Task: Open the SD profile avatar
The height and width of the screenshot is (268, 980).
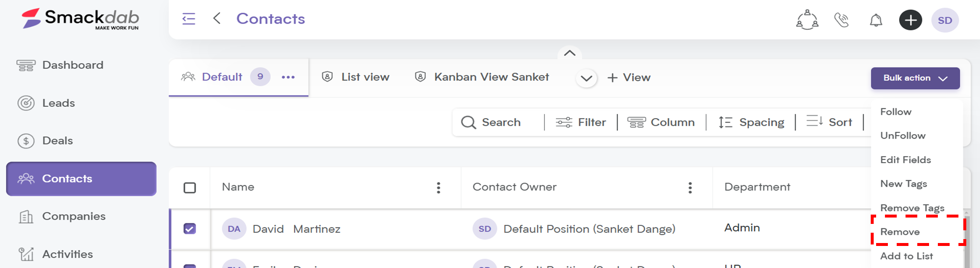Action: pyautogui.click(x=945, y=20)
